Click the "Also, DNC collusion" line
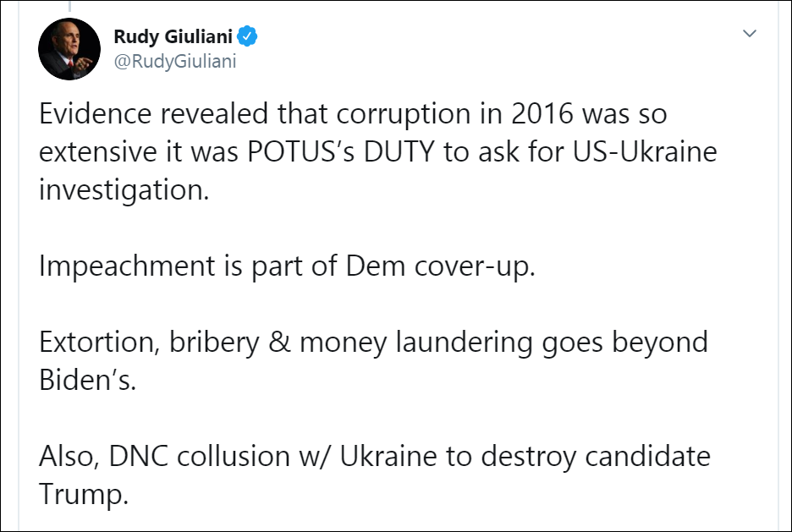This screenshot has width=792, height=532. 375,457
